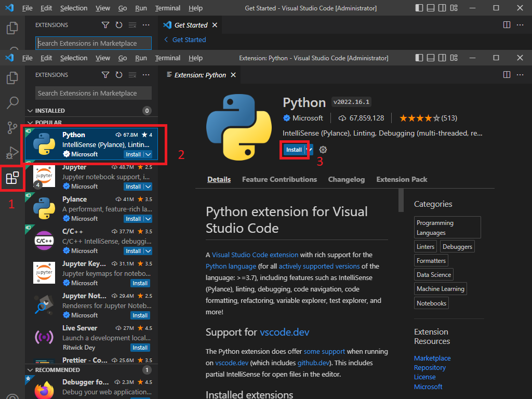This screenshot has width=532, height=399.
Task: Open the License resource link
Action: pyautogui.click(x=424, y=377)
